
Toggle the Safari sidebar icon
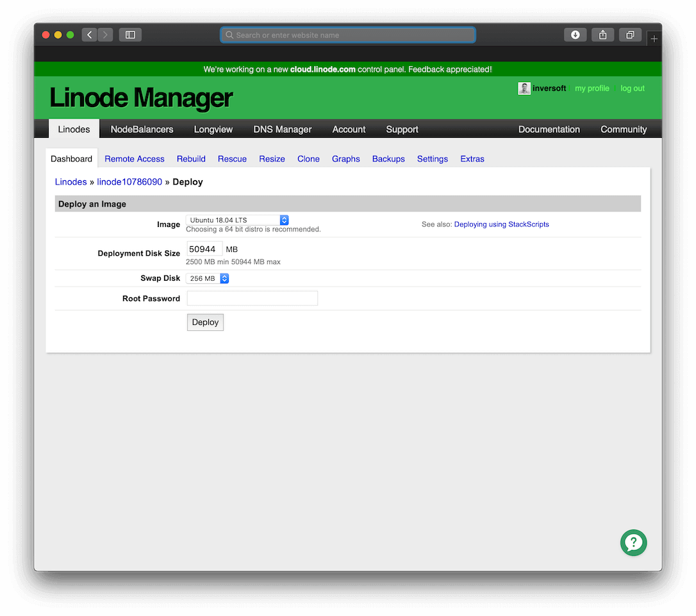130,35
